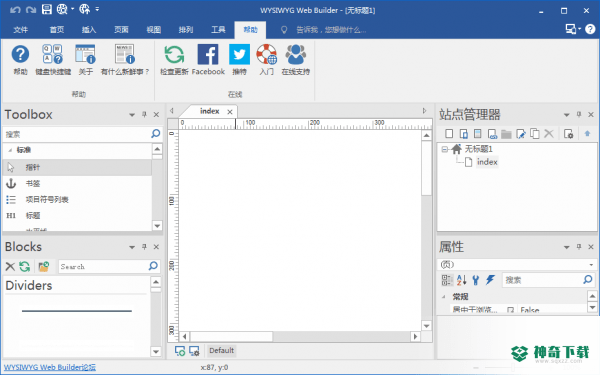Select the index page in site tree
Screen dimensions: 600x375
pyautogui.click(x=487, y=162)
